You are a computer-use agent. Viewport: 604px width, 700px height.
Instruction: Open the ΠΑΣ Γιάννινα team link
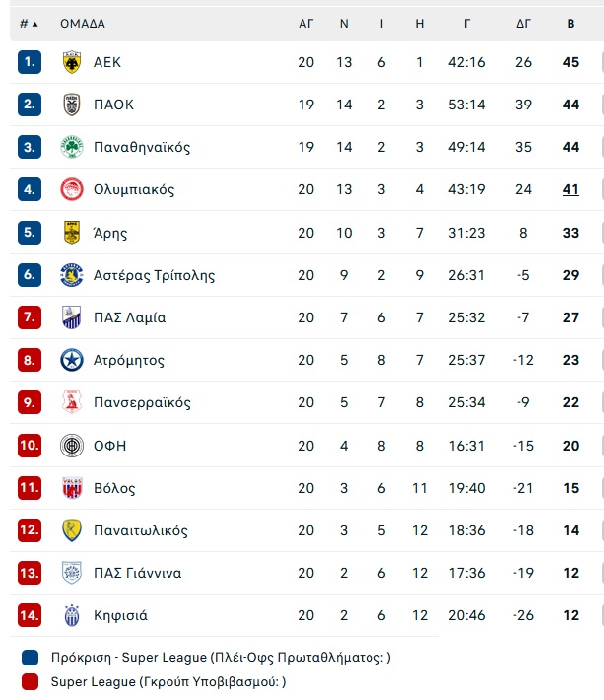click(x=137, y=573)
